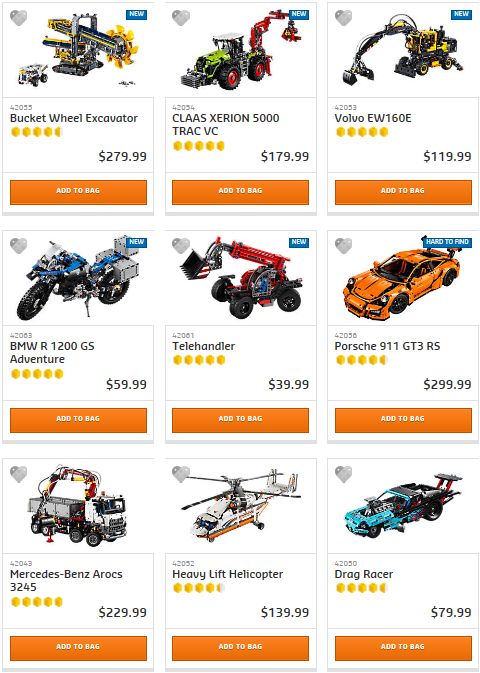480x673 pixels.
Task: Toggle wishlist heart on Bucket Wheel Excavator
Action: click(x=18, y=18)
